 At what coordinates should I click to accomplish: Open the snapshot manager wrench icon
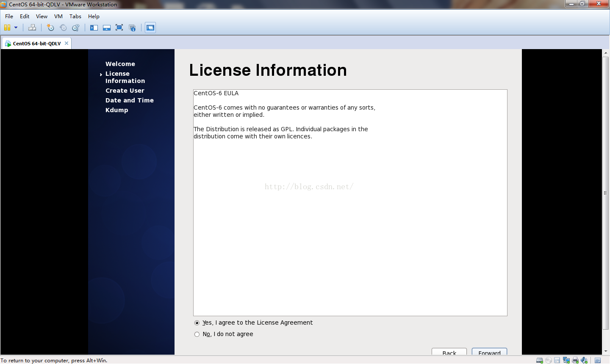(x=76, y=28)
